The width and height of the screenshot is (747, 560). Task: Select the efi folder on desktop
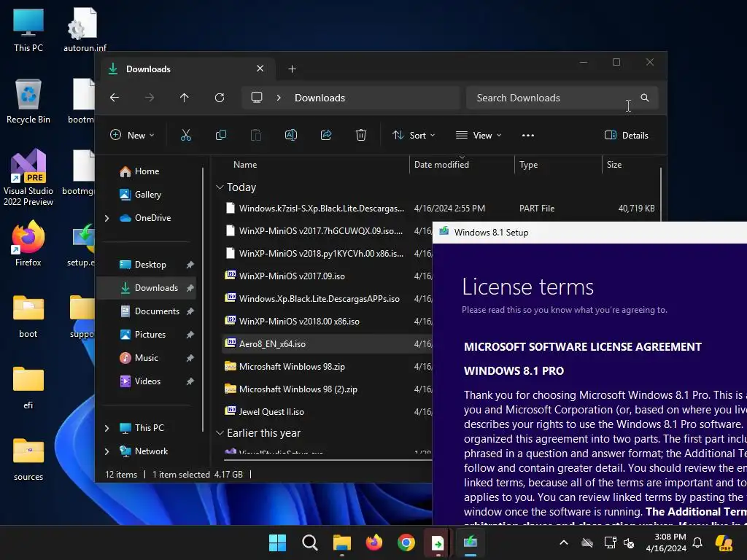28,388
